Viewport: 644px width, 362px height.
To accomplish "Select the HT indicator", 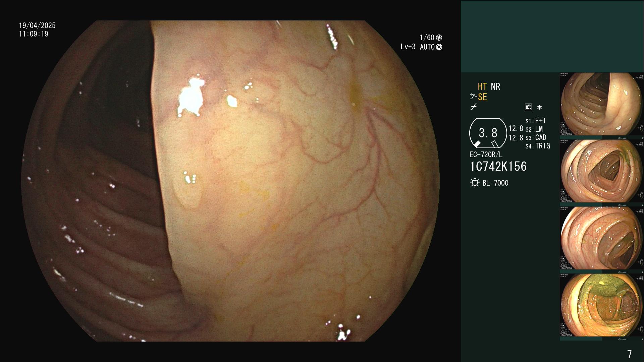I will (482, 86).
